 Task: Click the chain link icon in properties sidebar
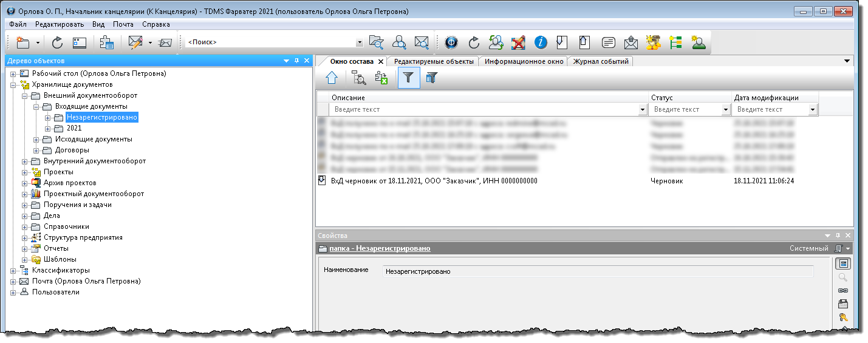843,291
